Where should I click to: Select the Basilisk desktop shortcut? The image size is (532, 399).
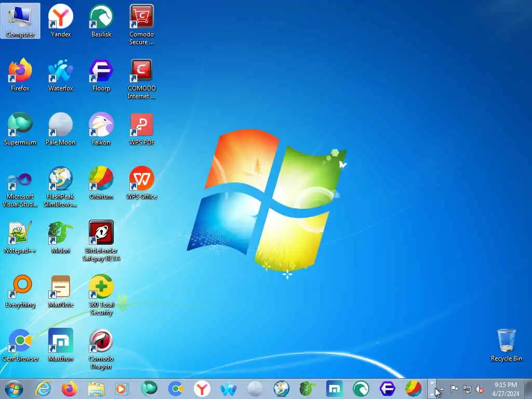[x=101, y=21]
